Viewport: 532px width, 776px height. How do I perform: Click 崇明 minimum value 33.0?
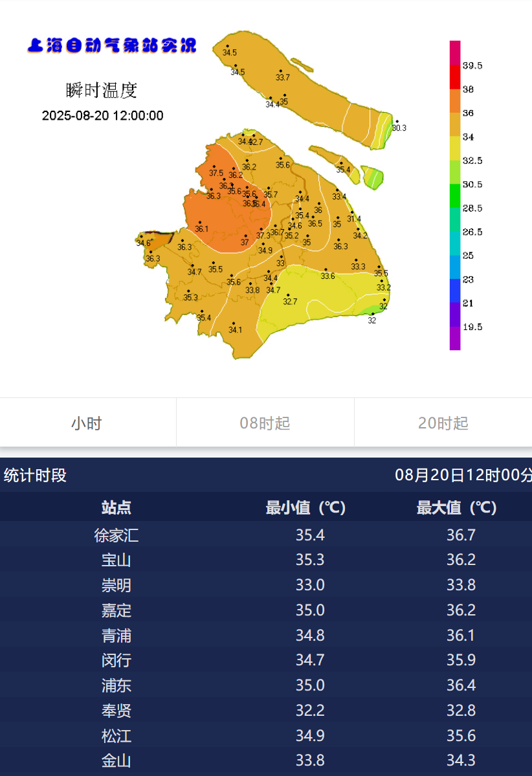(310, 585)
